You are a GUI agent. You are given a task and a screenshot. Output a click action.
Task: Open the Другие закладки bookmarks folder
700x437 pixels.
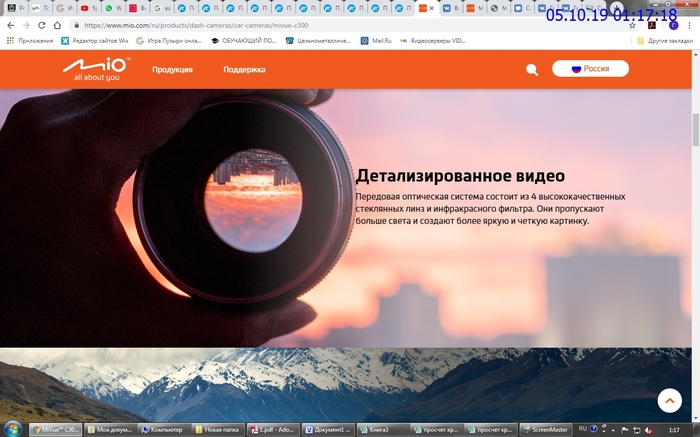click(x=664, y=41)
